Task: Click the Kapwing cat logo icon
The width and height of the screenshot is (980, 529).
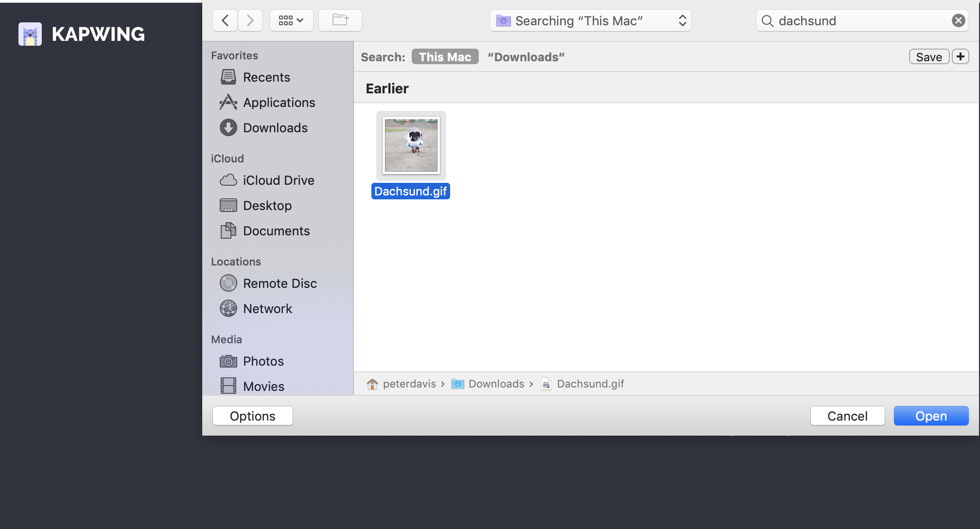Action: pos(30,34)
